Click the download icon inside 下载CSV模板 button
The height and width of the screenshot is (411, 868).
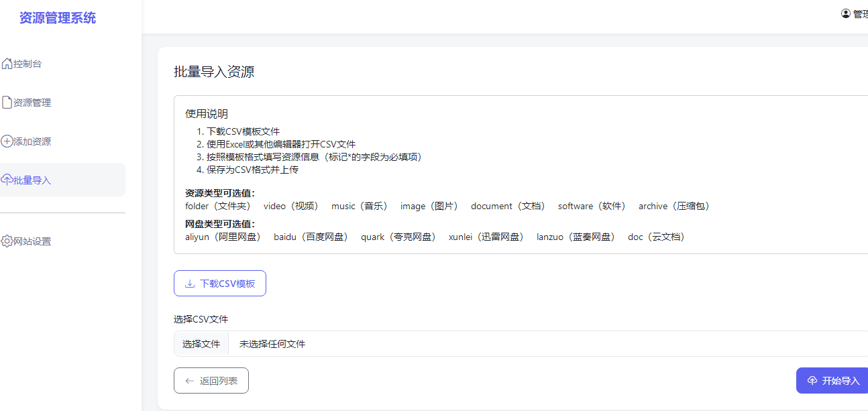coord(188,283)
